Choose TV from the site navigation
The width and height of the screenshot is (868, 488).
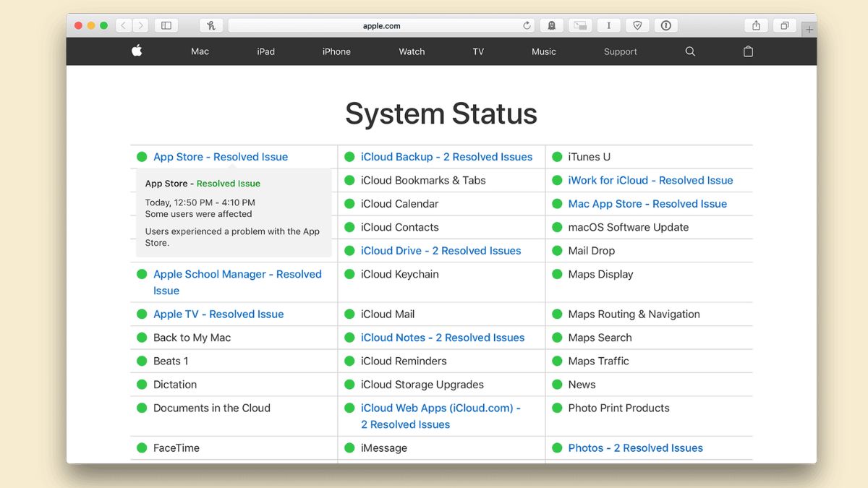[478, 51]
